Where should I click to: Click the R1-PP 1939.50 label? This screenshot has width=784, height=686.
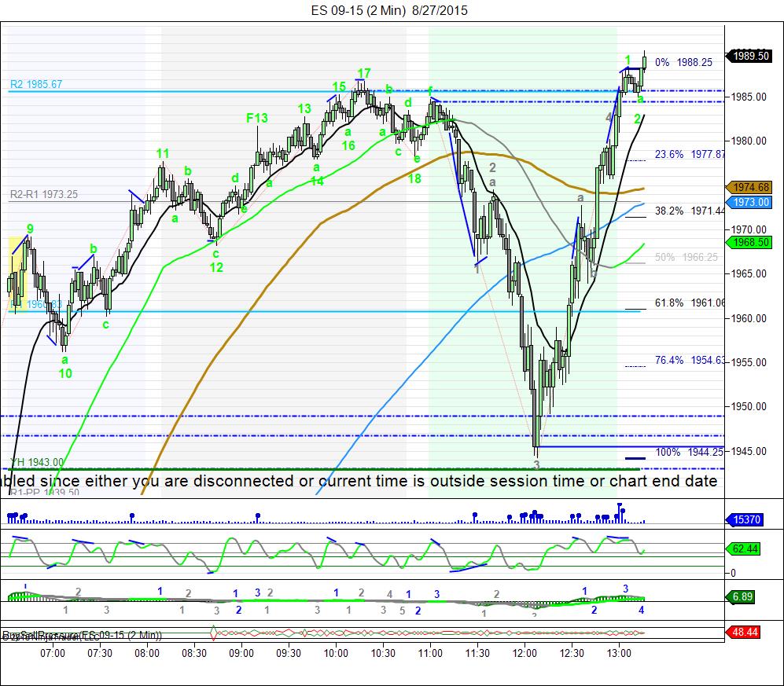click(44, 493)
